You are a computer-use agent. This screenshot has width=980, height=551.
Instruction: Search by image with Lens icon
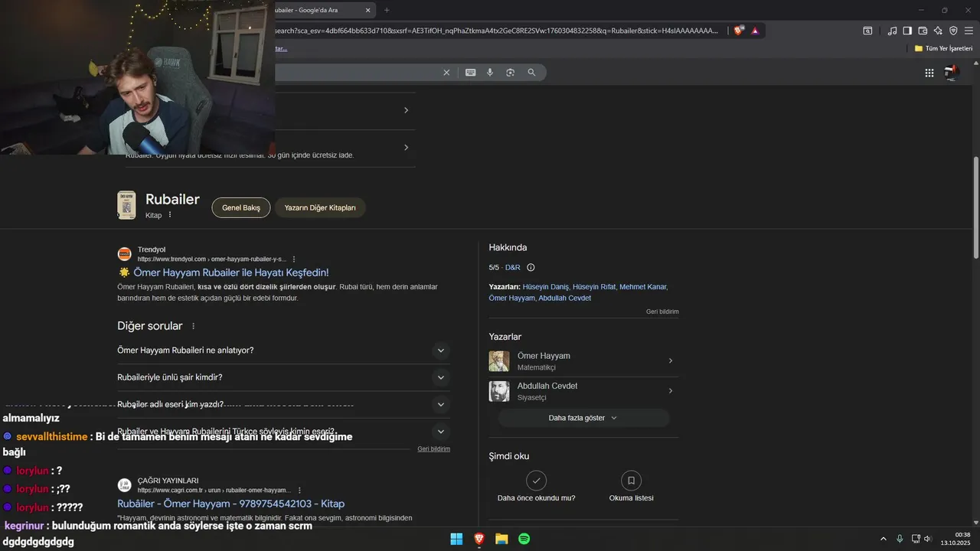click(x=510, y=73)
